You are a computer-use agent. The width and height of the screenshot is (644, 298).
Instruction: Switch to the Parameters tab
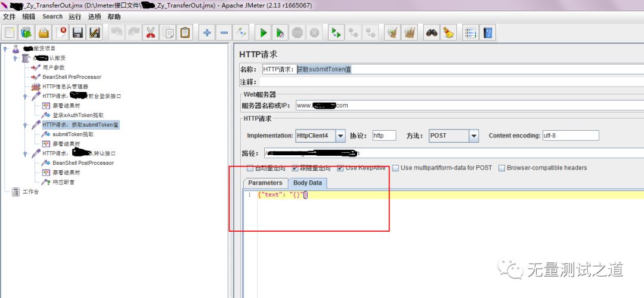[265, 183]
